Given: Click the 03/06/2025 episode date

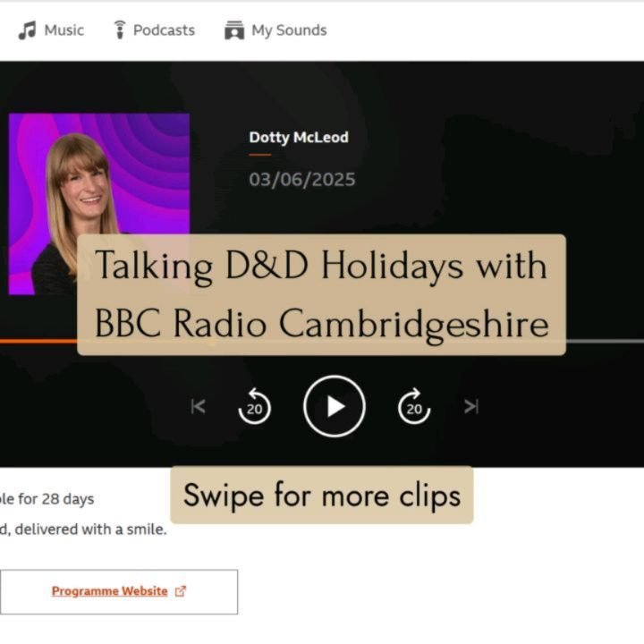Looking at the screenshot, I should click(x=302, y=180).
